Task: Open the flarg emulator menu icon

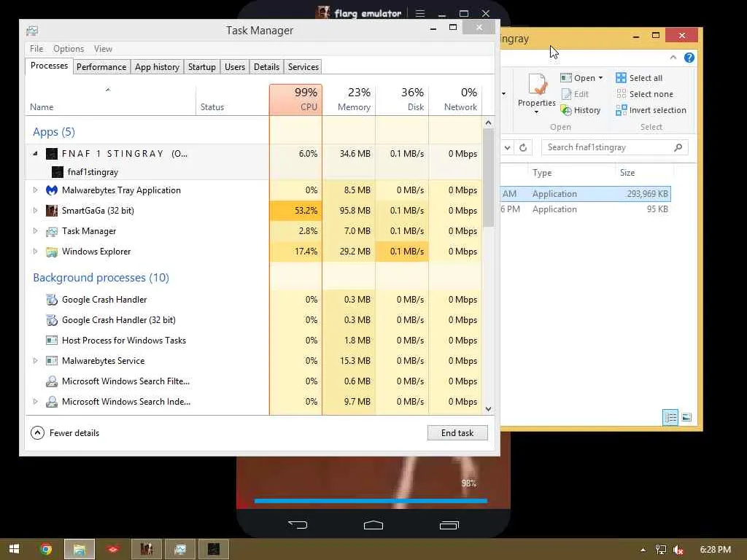Action: pyautogui.click(x=419, y=13)
